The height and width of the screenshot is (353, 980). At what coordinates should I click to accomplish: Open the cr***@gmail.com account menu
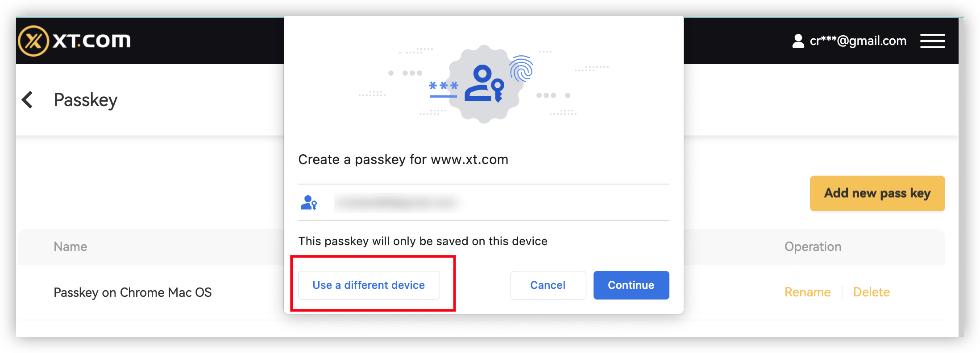pyautogui.click(x=858, y=41)
